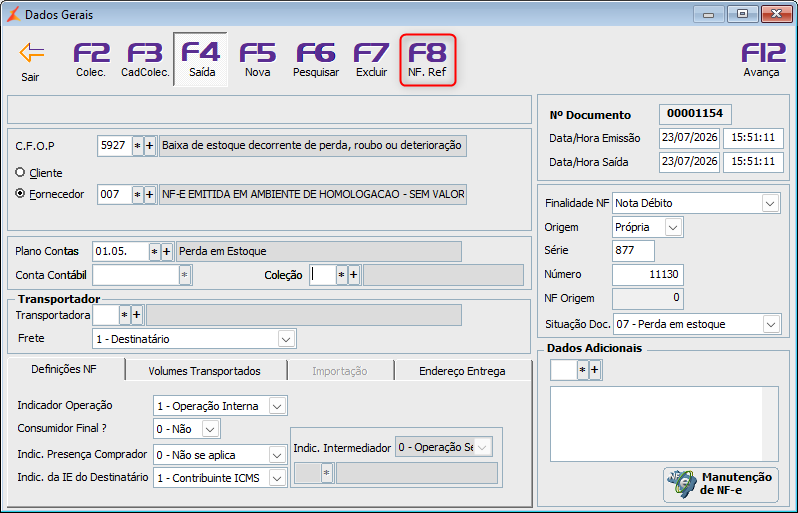
Task: Switch to the Volumes Transportados tab
Action: tap(205, 371)
